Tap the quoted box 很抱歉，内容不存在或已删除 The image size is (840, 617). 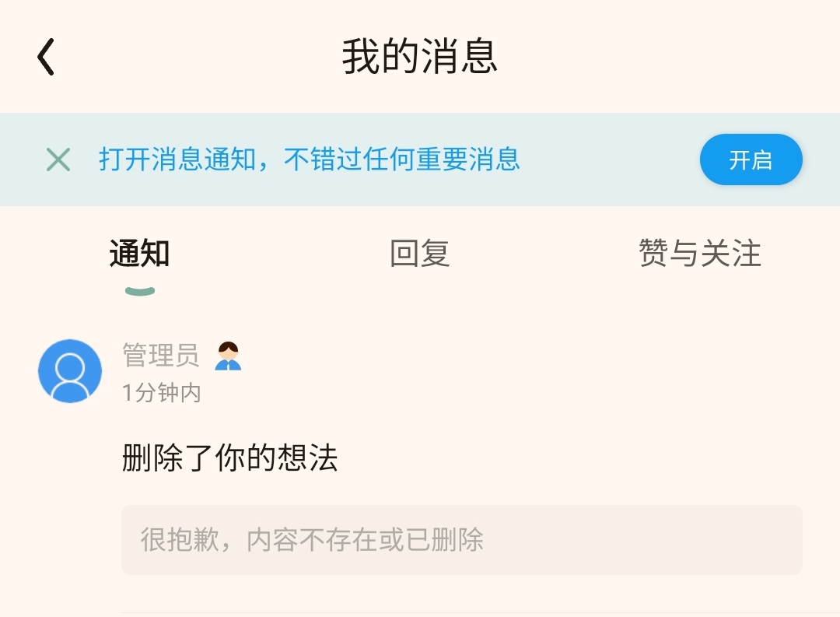(462, 540)
